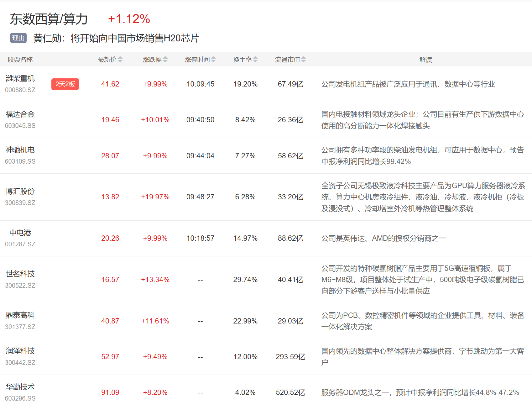
Task: Select the sector change +1.12%
Action: point(129,19)
